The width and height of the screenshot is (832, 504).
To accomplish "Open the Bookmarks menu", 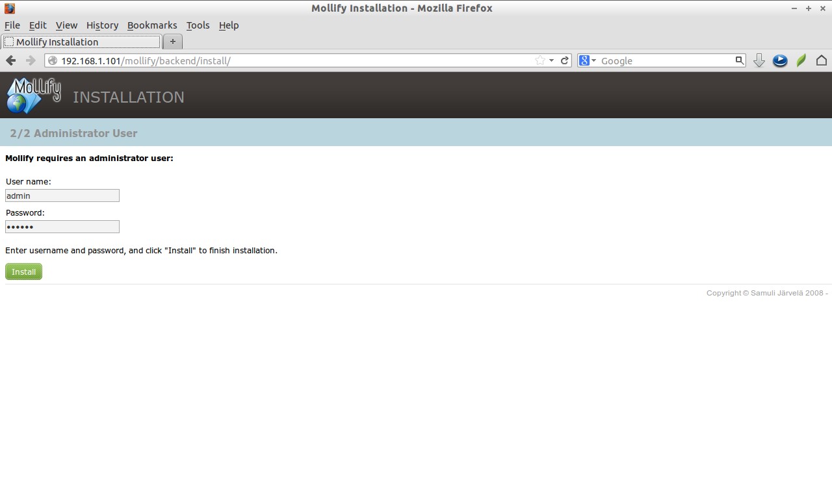I will click(152, 25).
